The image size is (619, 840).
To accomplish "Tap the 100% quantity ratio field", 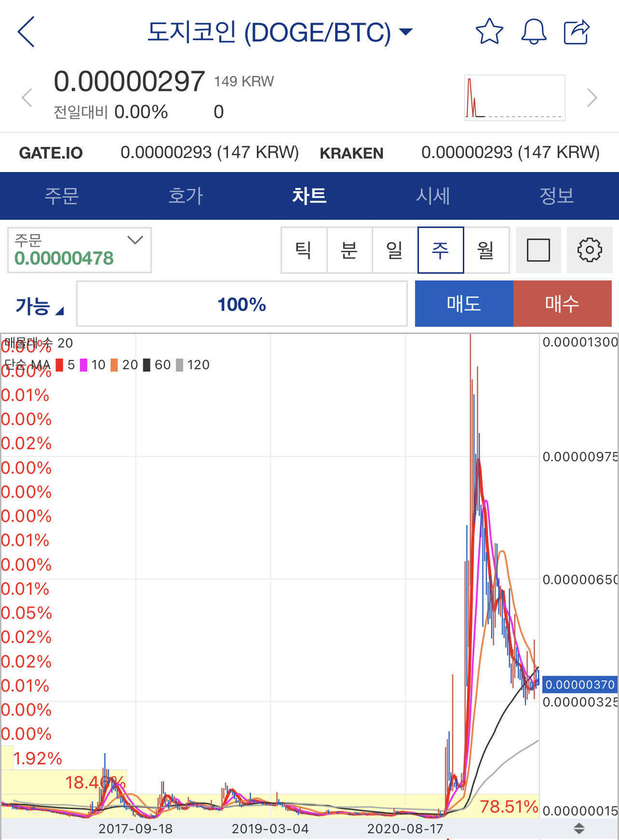I will coord(242,304).
